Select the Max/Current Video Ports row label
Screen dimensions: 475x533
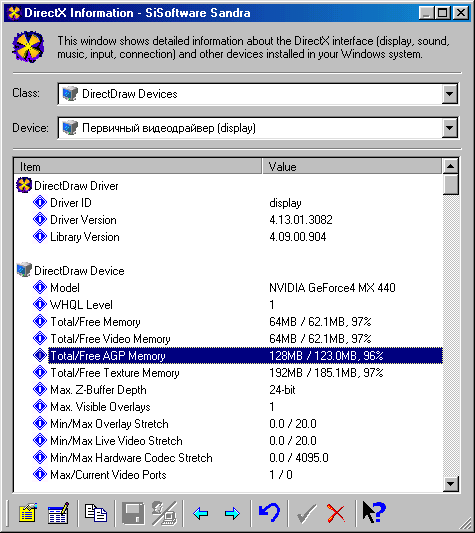coord(108,475)
